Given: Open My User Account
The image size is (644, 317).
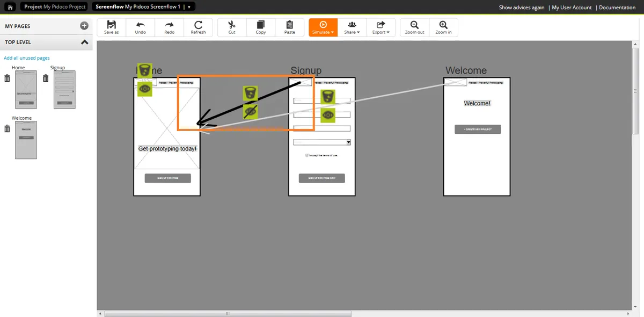Looking at the screenshot, I should tap(572, 8).
